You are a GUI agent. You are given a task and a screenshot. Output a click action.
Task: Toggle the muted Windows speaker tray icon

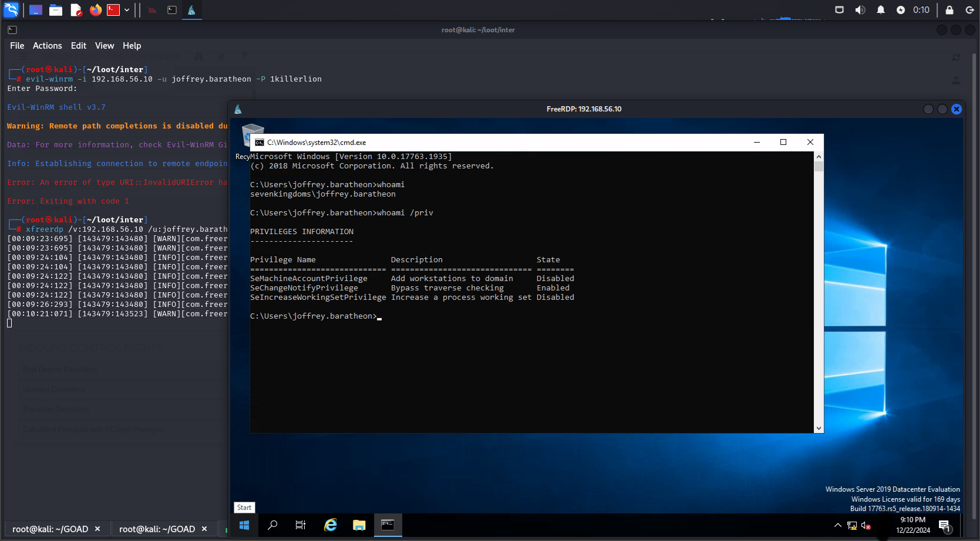coord(866,526)
